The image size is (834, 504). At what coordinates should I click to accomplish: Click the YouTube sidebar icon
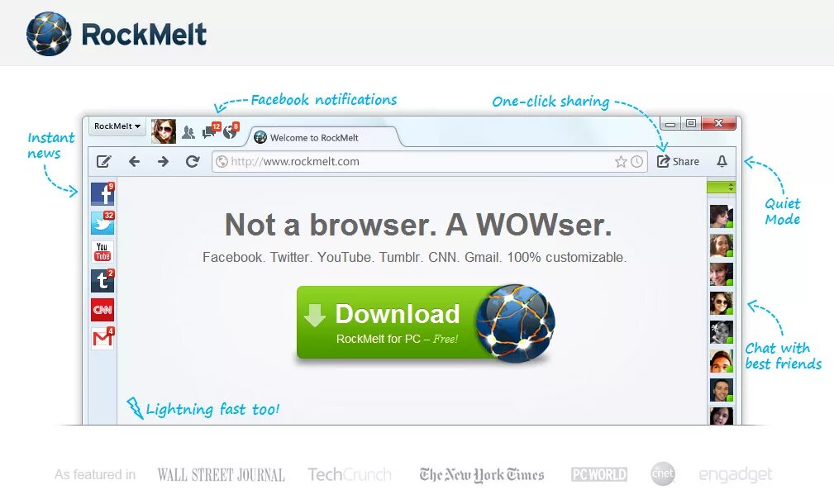point(102,251)
